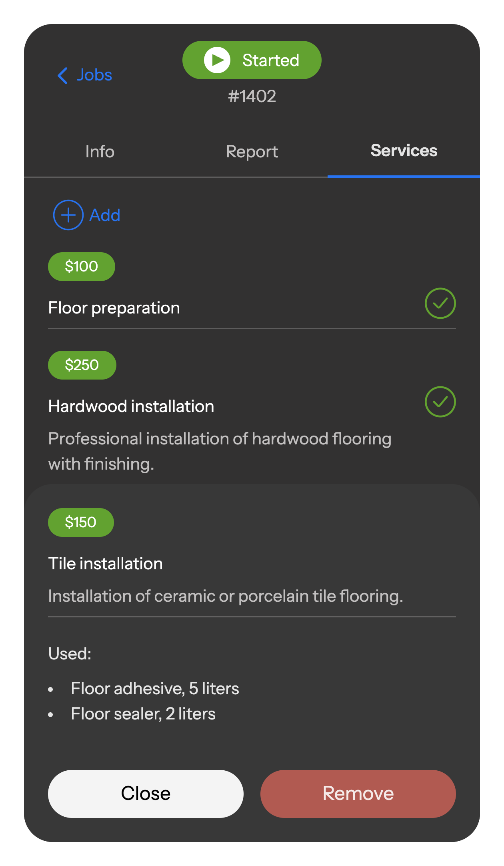Open the Report tab
The width and height of the screenshot is (504, 866).
[252, 152]
